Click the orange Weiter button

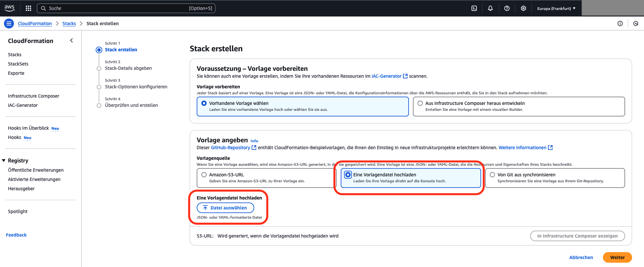coord(618,257)
